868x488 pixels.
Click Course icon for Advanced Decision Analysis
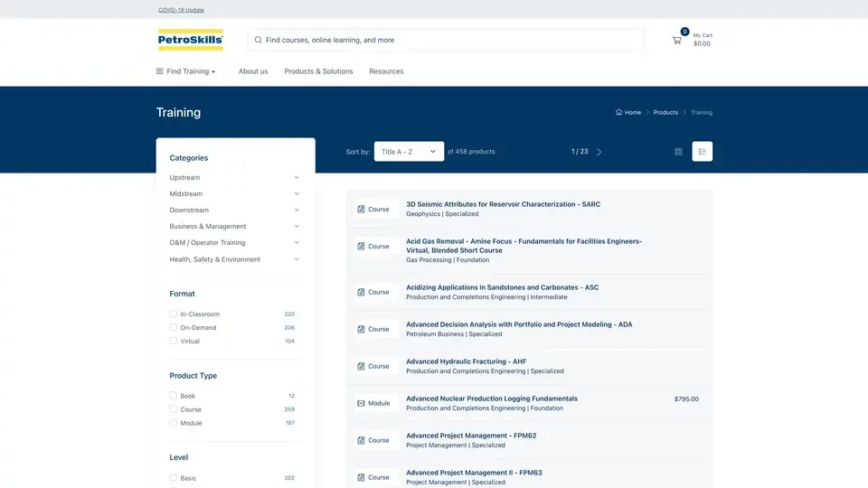[361, 329]
